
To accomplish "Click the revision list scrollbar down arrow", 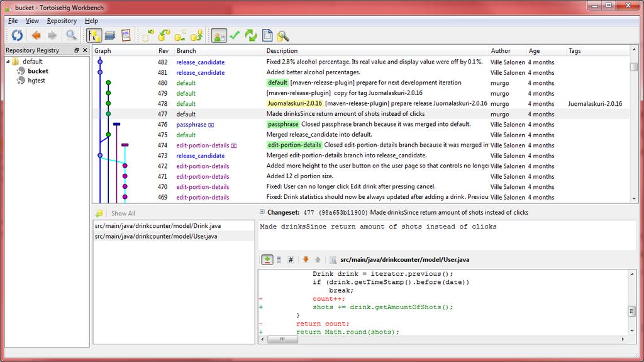I will (x=634, y=199).
